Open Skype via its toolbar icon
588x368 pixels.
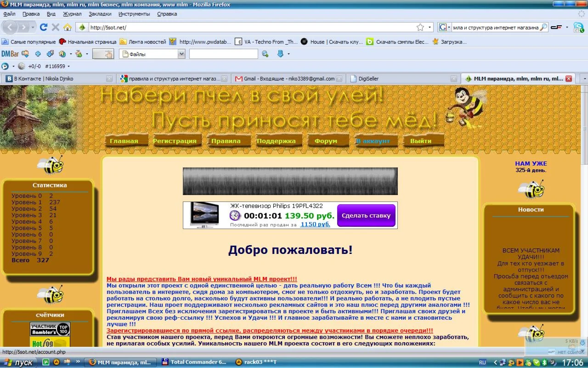(580, 27)
